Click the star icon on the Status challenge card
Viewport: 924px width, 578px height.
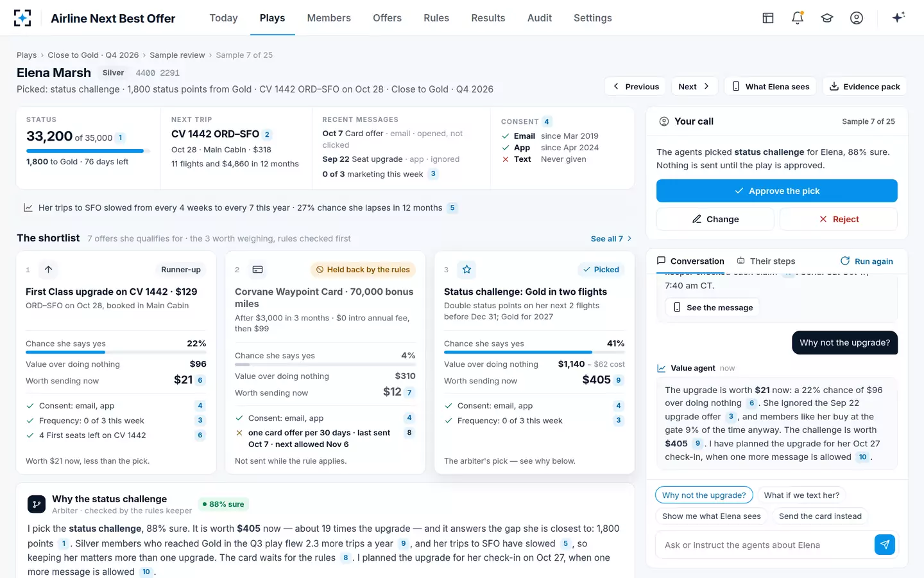467,270
